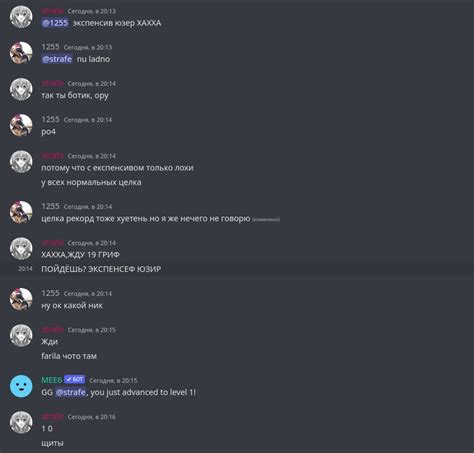This screenshot has width=474, height=453.
Task: Open 1255's avatar beside "nu ladno"
Action: [x=21, y=53]
